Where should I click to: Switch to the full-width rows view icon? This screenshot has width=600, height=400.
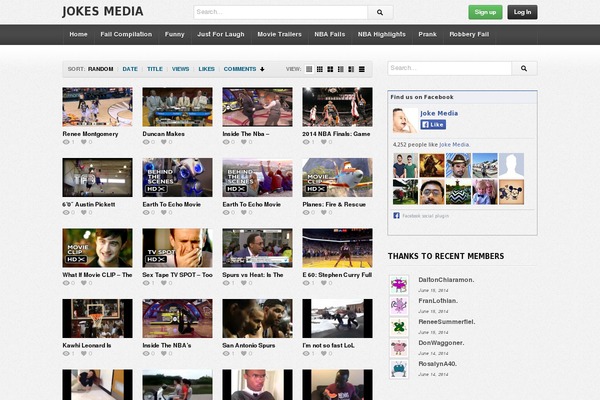pyautogui.click(x=362, y=69)
